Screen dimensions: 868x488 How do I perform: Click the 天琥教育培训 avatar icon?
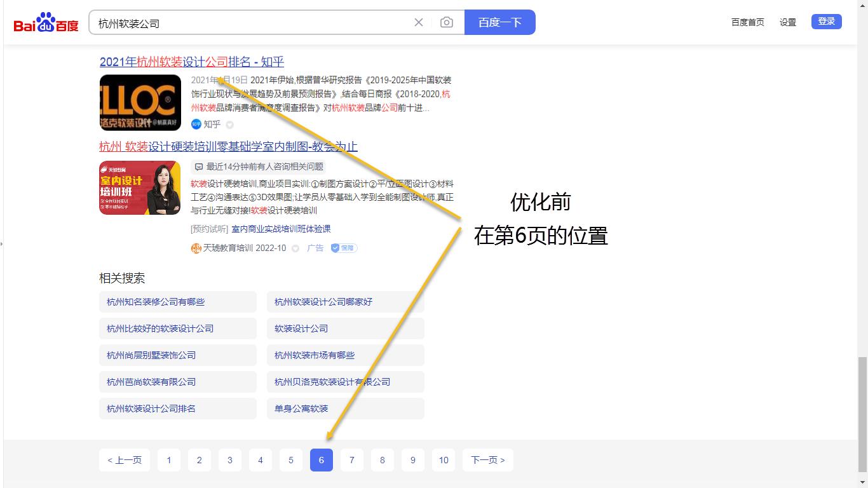(196, 248)
